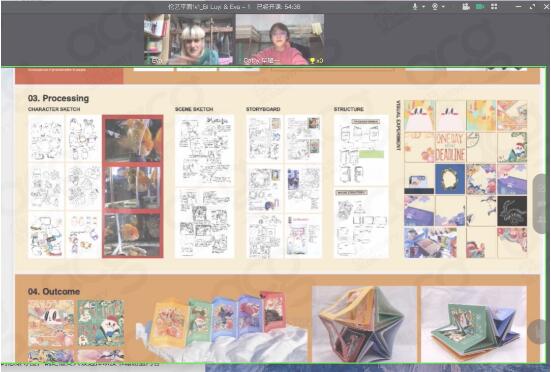This screenshot has height=372, width=551.
Task: Toggle the camera icon in the top bar
Action: point(435,6)
